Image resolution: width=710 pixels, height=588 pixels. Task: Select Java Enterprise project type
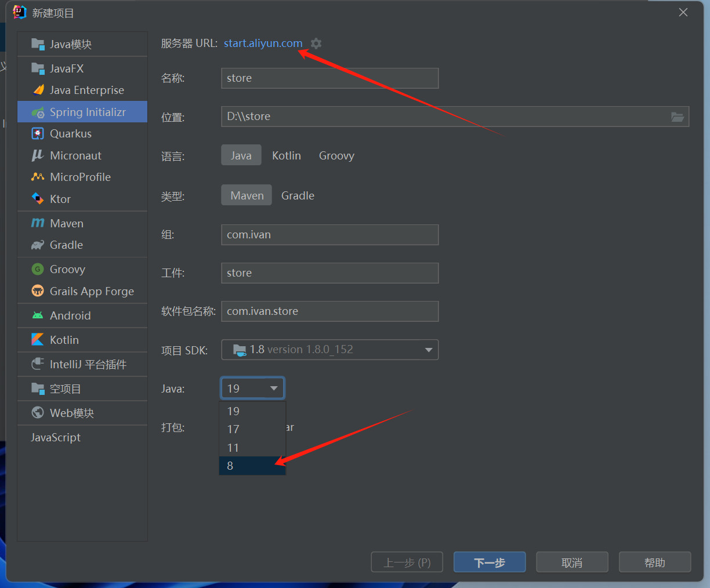(x=82, y=90)
